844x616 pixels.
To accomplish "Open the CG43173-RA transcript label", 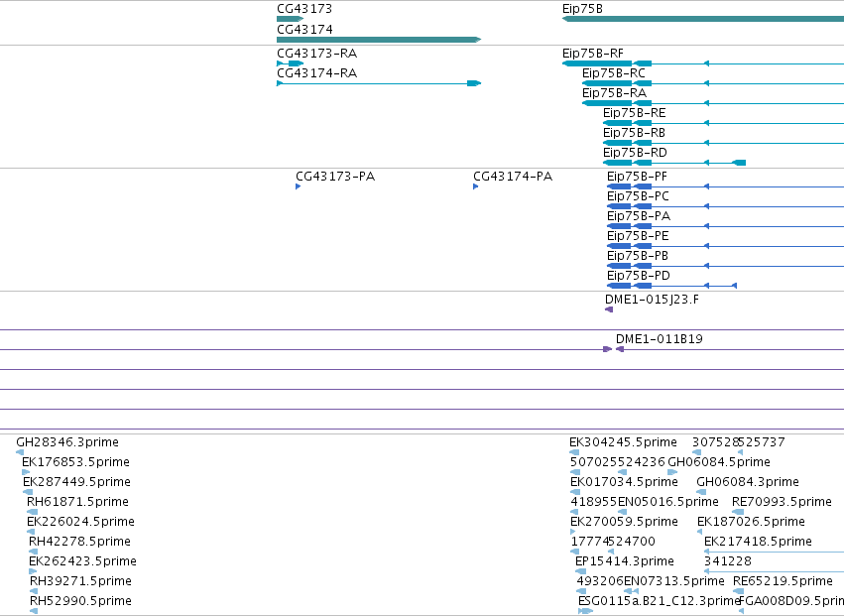I will [x=317, y=54].
